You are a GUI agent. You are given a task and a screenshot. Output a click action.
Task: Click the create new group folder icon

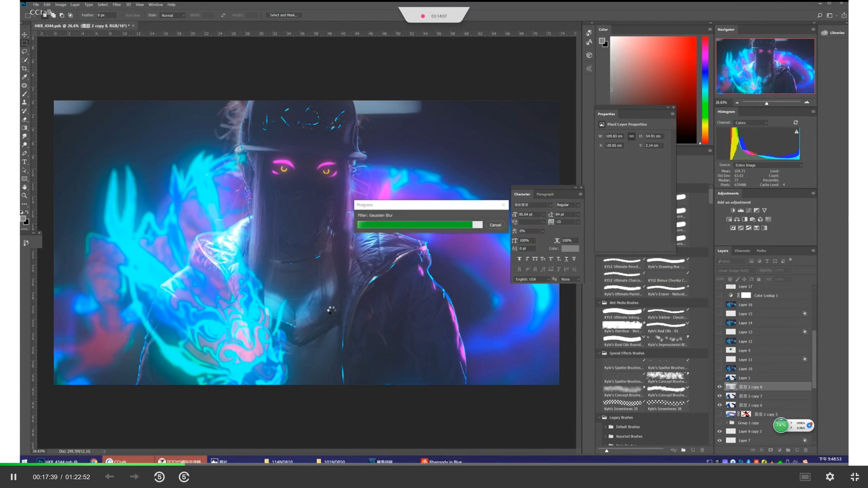[788, 450]
